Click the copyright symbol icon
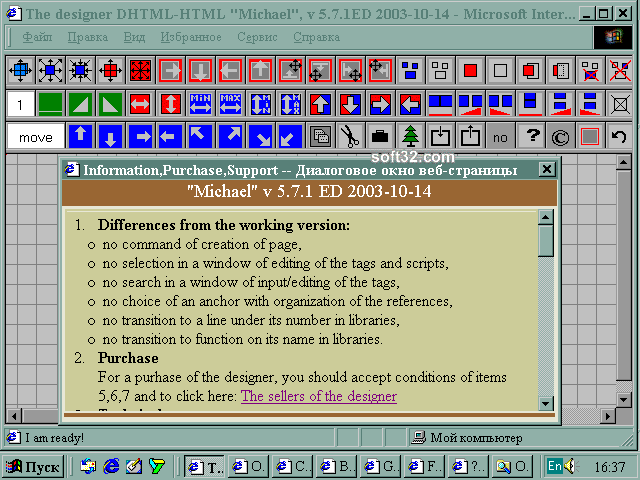This screenshot has height=480, width=640. (x=560, y=136)
